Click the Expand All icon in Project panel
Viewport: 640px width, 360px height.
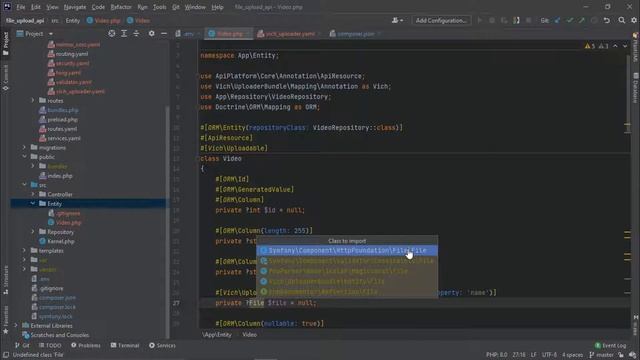pyautogui.click(x=124, y=33)
